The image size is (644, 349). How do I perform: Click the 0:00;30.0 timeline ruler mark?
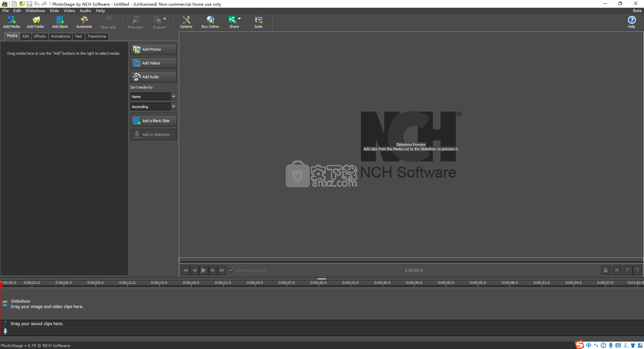(x=318, y=283)
